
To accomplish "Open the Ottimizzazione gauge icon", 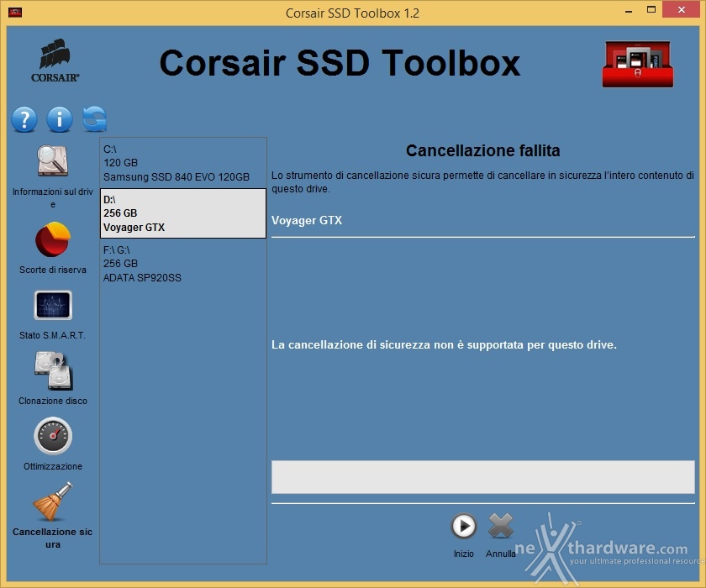I will 53,435.
